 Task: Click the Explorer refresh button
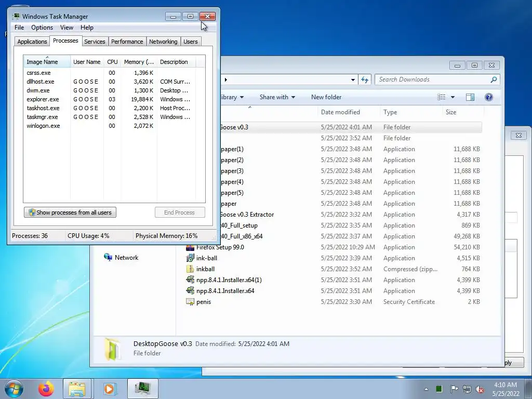click(x=365, y=79)
